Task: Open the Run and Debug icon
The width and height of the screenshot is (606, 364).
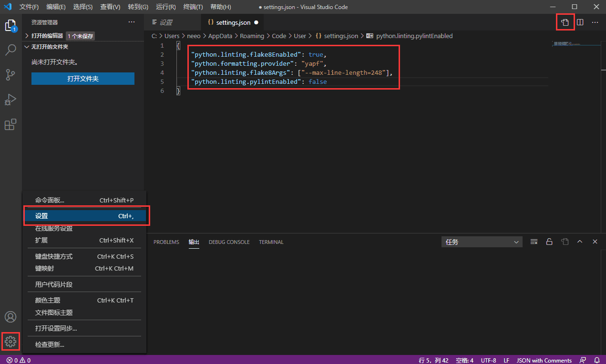Action: click(10, 100)
